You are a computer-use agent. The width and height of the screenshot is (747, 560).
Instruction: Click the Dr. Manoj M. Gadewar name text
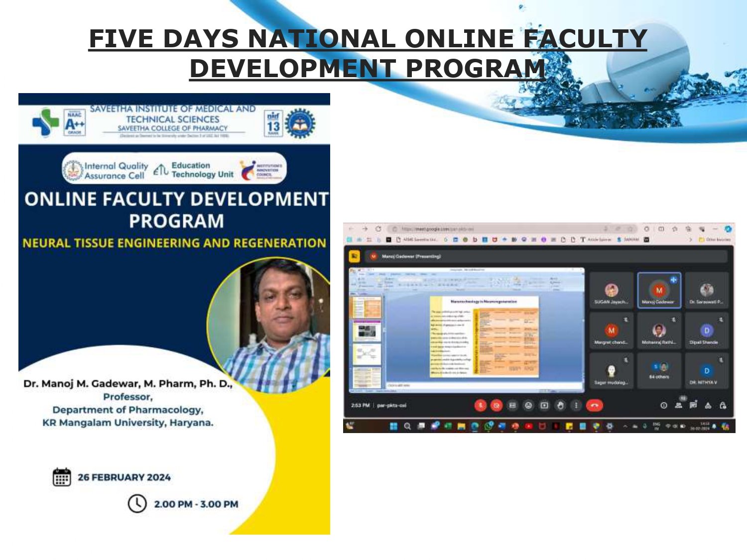128,384
